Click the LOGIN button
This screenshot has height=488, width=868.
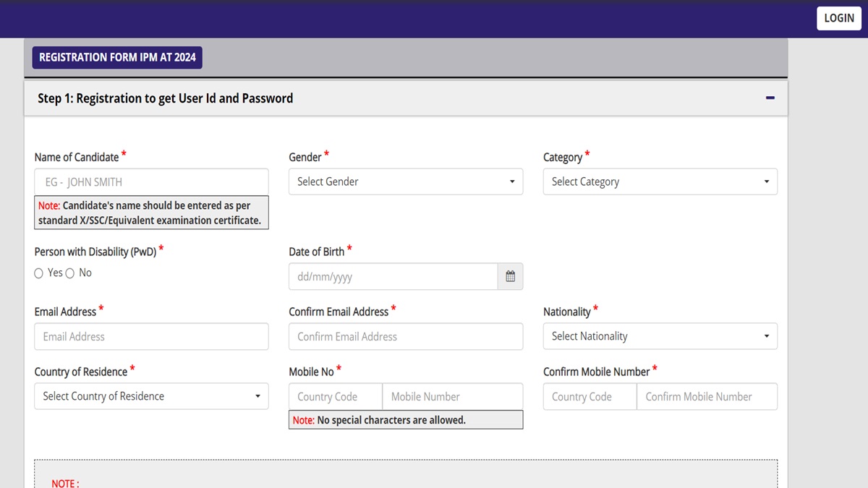(839, 18)
